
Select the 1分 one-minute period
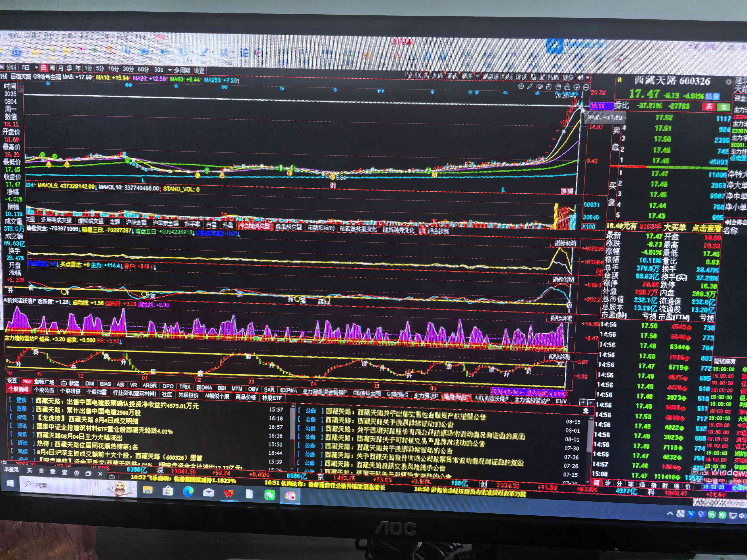[x=88, y=68]
